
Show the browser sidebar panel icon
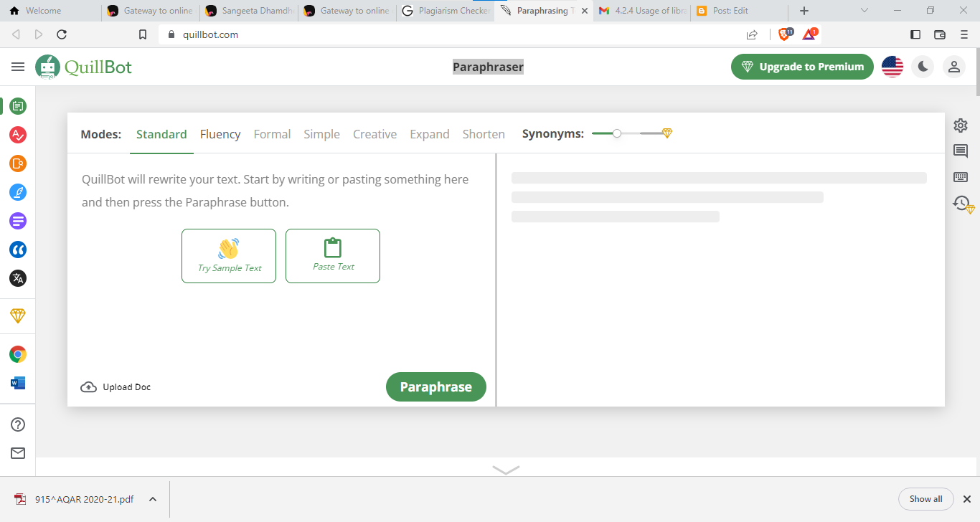(915, 34)
